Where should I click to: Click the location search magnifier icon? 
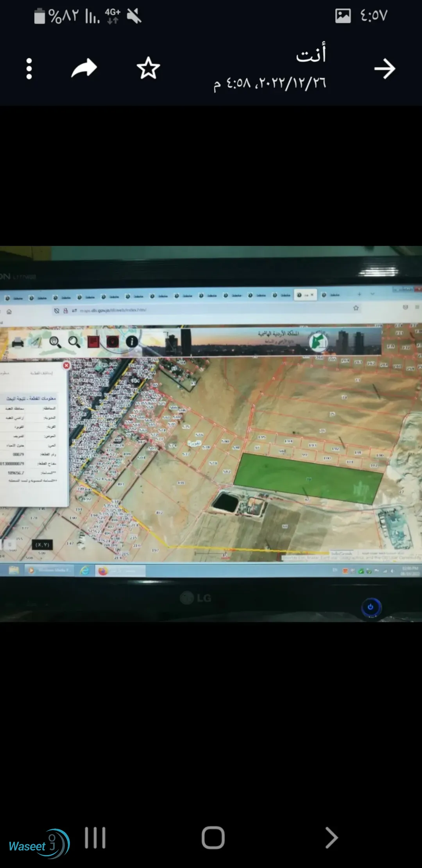tap(55, 342)
